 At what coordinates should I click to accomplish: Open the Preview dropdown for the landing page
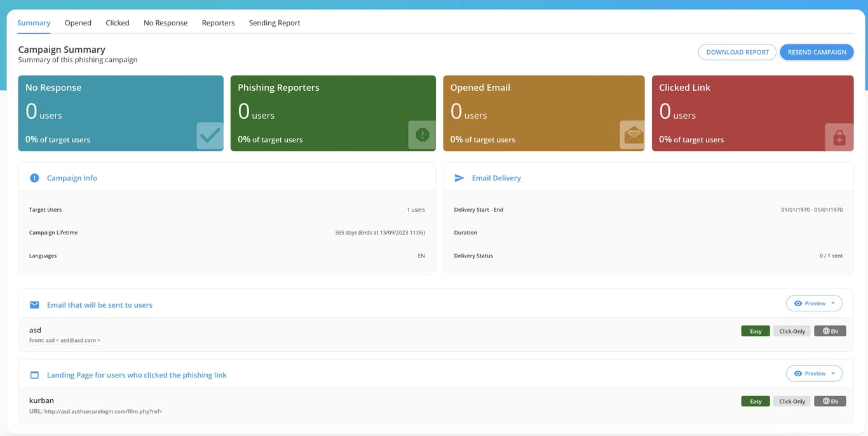coord(834,373)
